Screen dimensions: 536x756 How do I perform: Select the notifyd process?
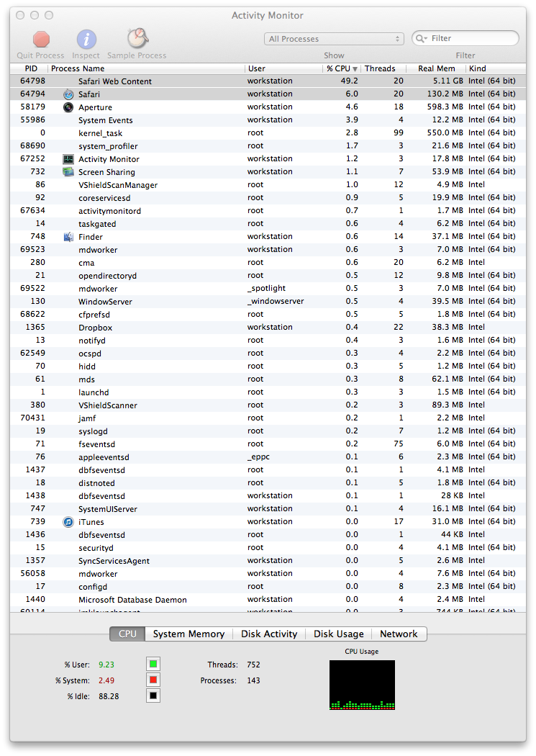268,341
